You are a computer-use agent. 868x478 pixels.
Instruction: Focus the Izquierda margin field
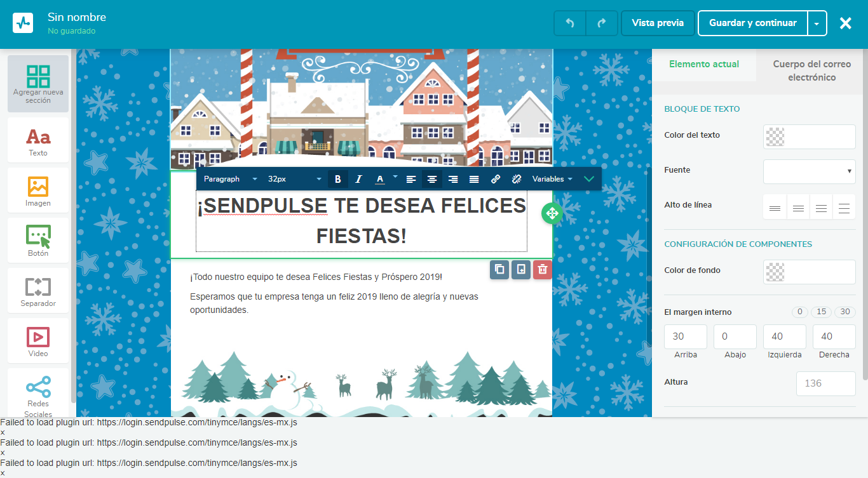pyautogui.click(x=785, y=336)
